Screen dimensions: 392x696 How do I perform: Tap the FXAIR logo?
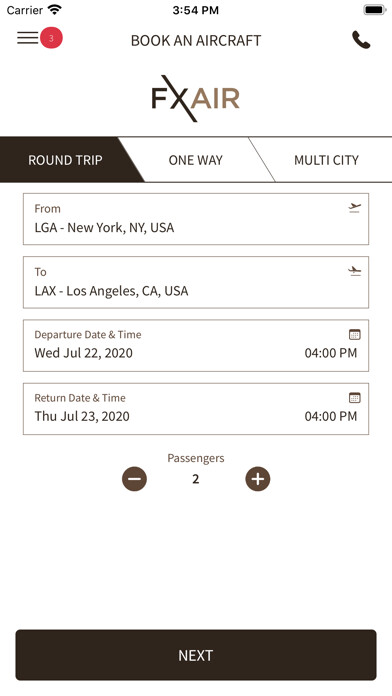coord(196,98)
